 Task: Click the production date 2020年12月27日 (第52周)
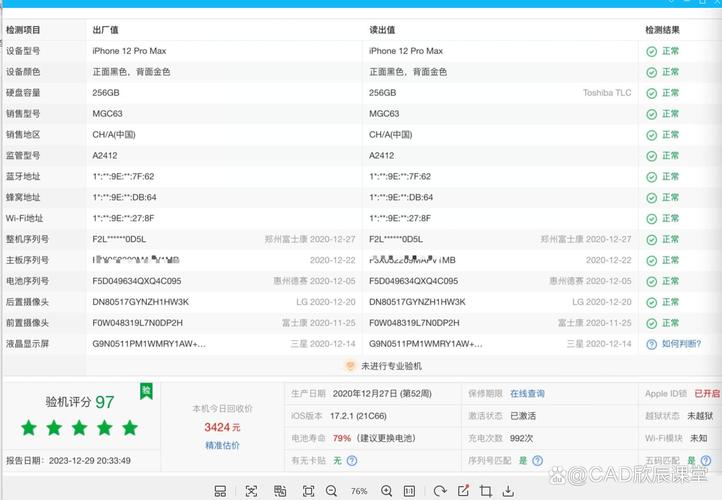point(382,394)
